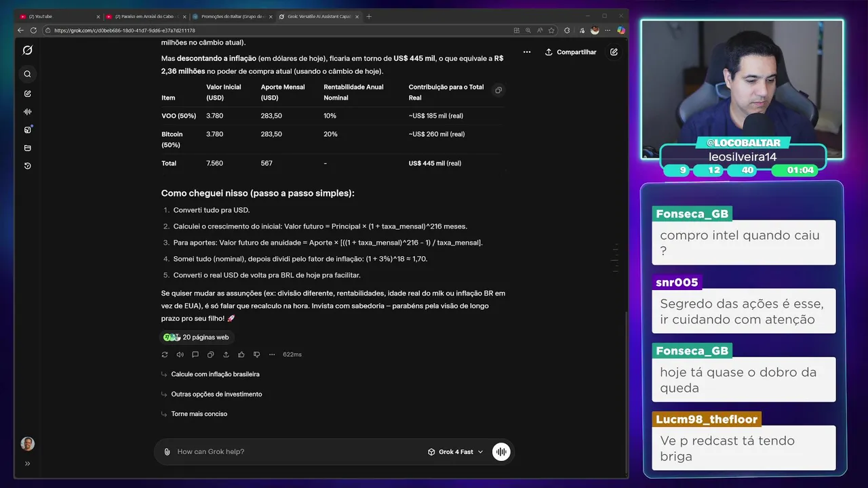Viewport: 868px width, 488px height.
Task: Open more options under the response
Action: [272, 354]
